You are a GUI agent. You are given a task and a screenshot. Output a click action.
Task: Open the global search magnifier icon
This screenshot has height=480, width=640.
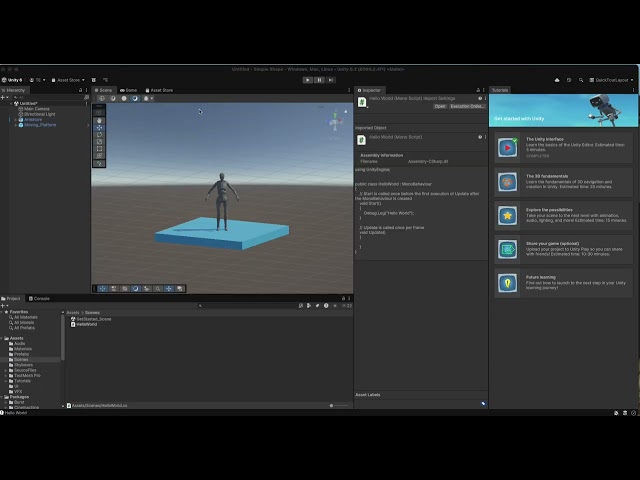(581, 80)
